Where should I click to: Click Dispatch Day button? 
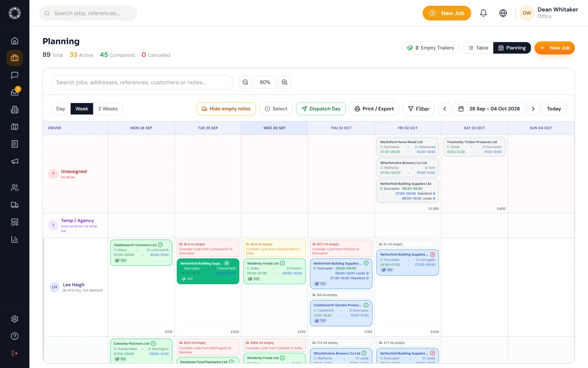click(x=321, y=109)
